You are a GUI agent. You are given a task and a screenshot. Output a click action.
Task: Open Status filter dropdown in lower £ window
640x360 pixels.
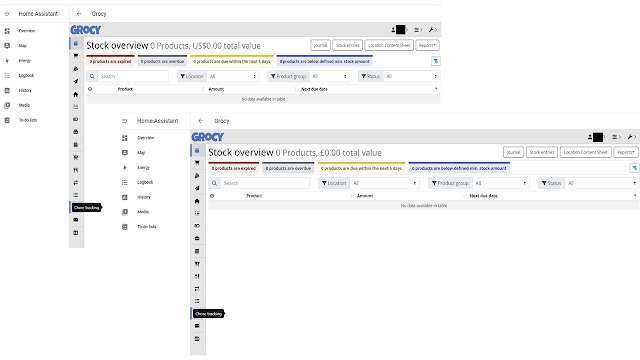click(x=602, y=183)
